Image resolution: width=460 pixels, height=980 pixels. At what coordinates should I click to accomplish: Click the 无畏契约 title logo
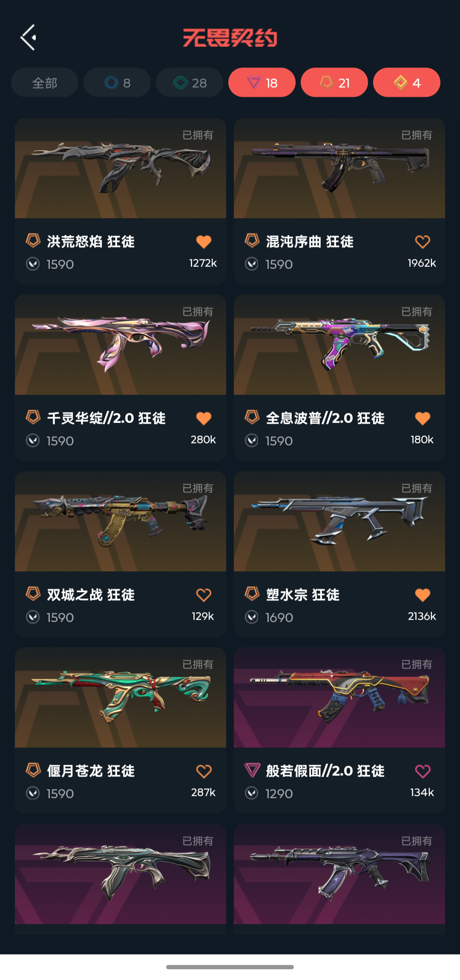(x=230, y=38)
